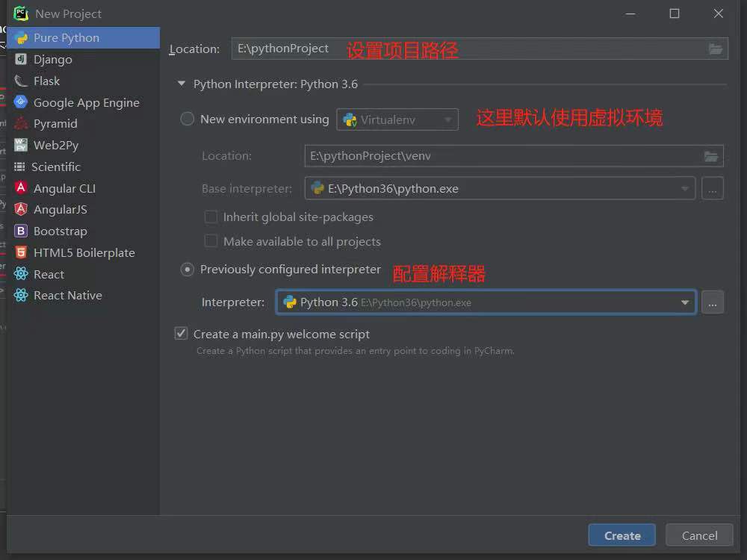
Task: Click the React Native atom icon
Action: pos(20,295)
